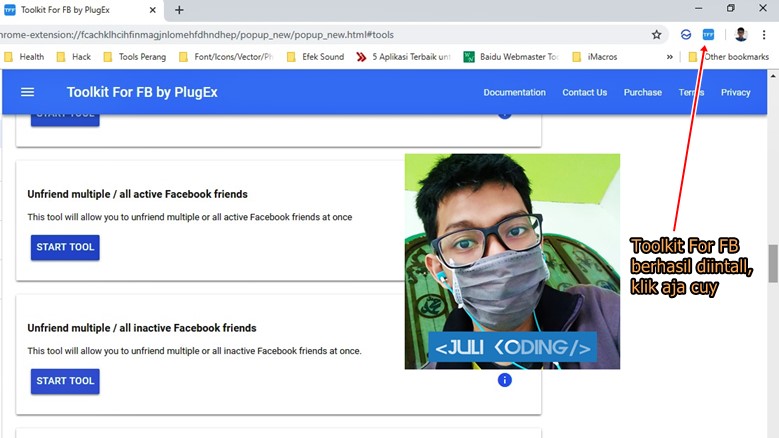Click info icon for inactive friends tool

[504, 380]
